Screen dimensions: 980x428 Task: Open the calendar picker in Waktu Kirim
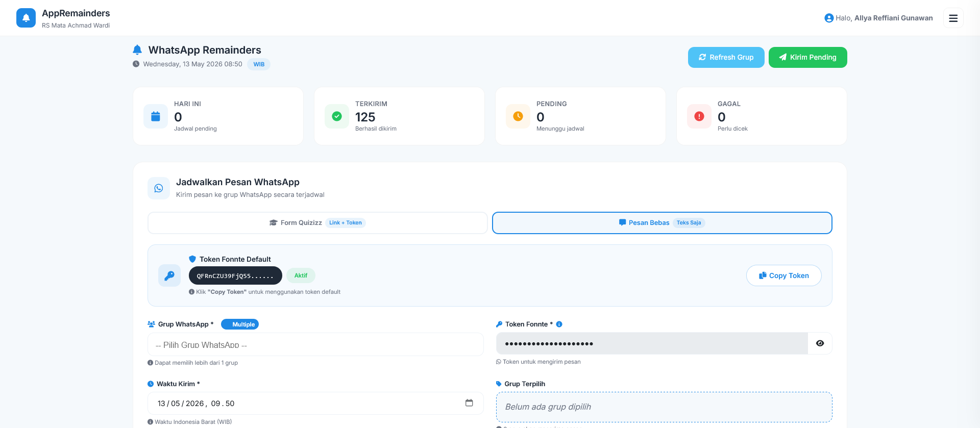(469, 403)
